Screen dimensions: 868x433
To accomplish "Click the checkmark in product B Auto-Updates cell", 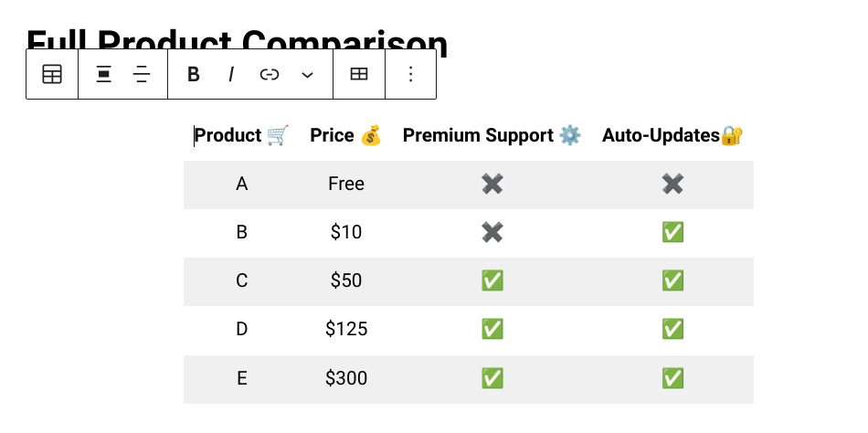I will (x=672, y=233).
